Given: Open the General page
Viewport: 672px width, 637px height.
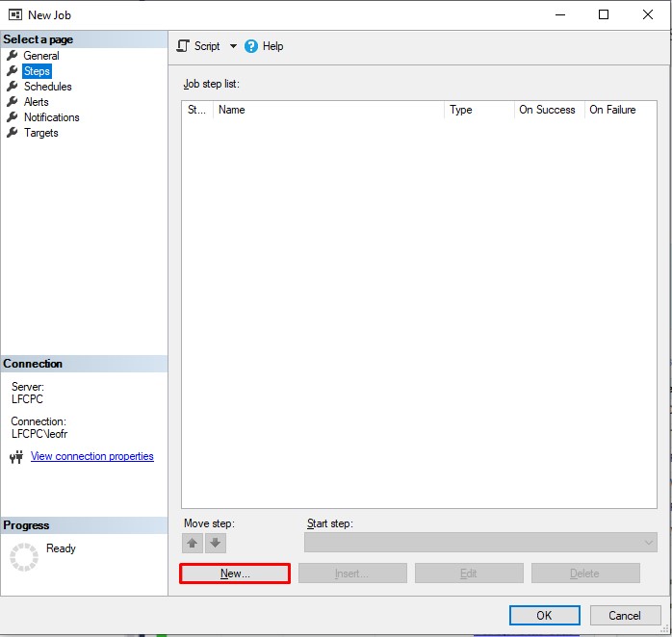Looking at the screenshot, I should [41, 56].
